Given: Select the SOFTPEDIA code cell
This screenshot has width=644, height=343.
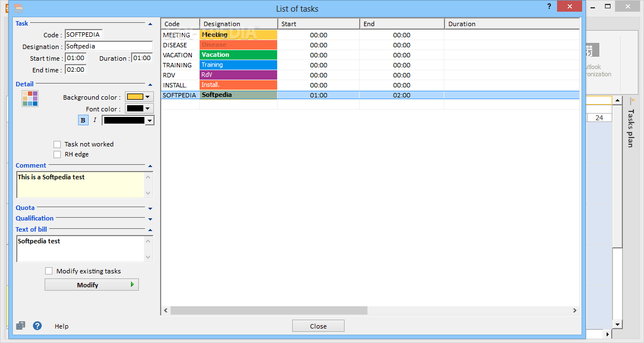Looking at the screenshot, I should point(180,95).
